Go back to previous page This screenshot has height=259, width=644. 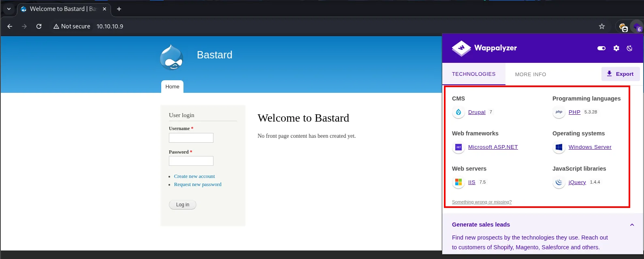[10, 26]
